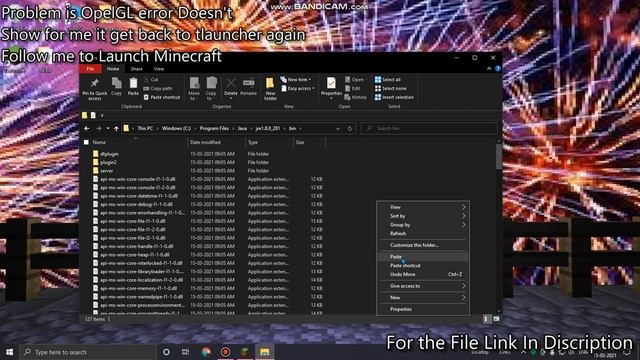
Task: Refresh the address bar location
Action: point(350,129)
